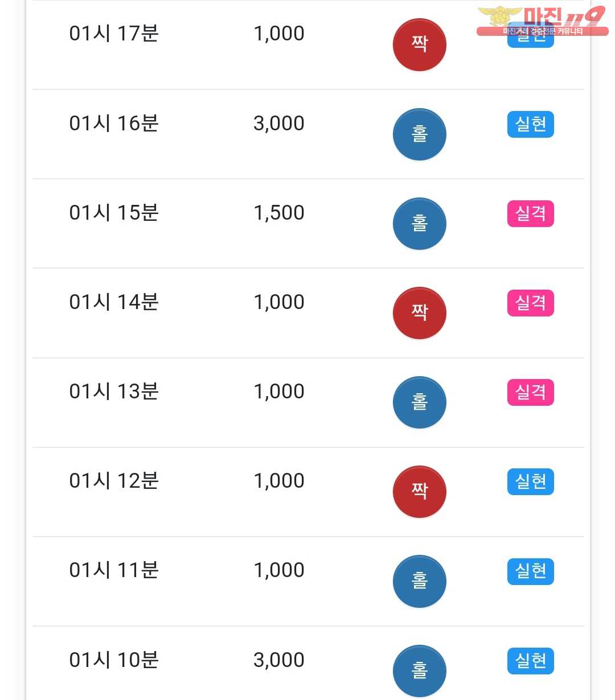
Task: Tap the red 짝 circle in the 01시 14분 row
Action: point(419,313)
